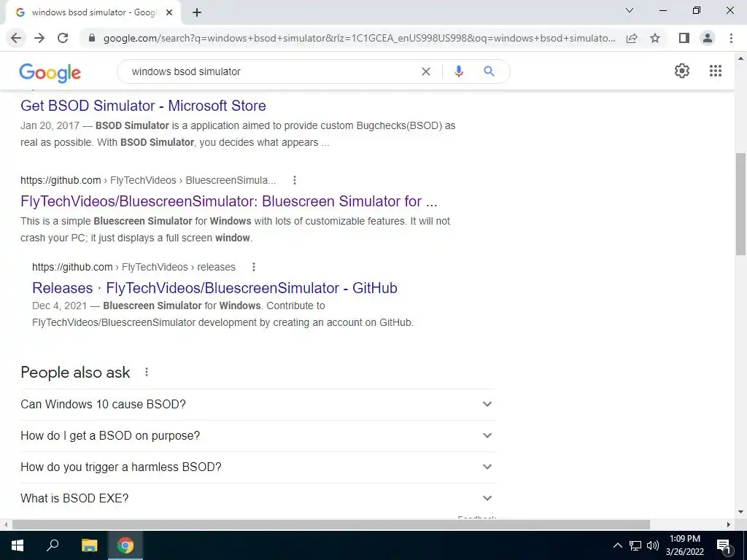Screen dimensions: 747x560
Task: Focus the address bar URL
Action: coord(359,38)
